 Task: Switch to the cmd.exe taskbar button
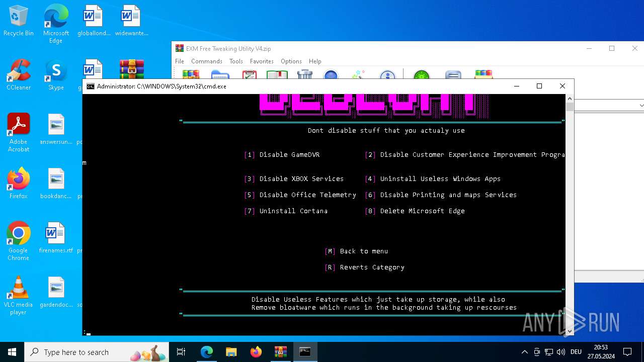[x=305, y=352]
